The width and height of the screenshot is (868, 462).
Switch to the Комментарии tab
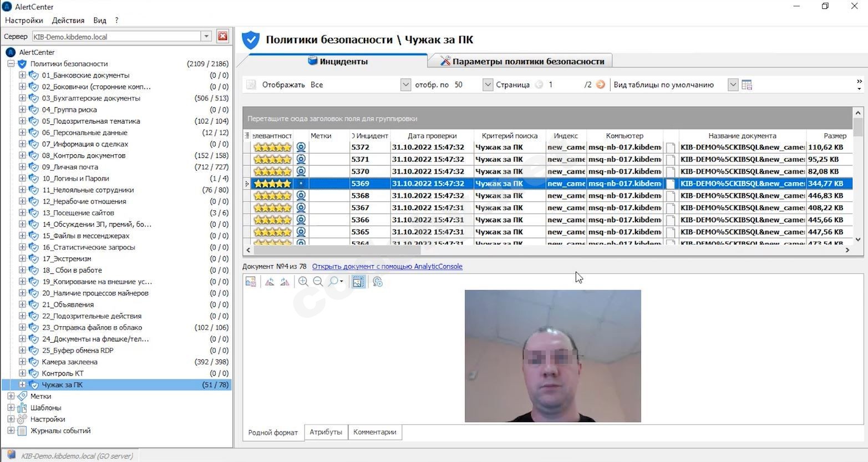pos(375,432)
